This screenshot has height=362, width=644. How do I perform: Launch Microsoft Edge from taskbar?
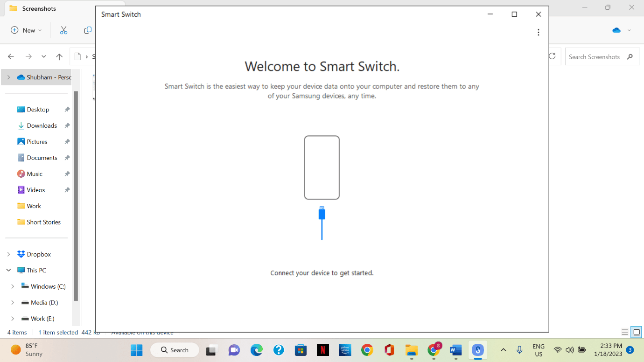(x=256, y=350)
